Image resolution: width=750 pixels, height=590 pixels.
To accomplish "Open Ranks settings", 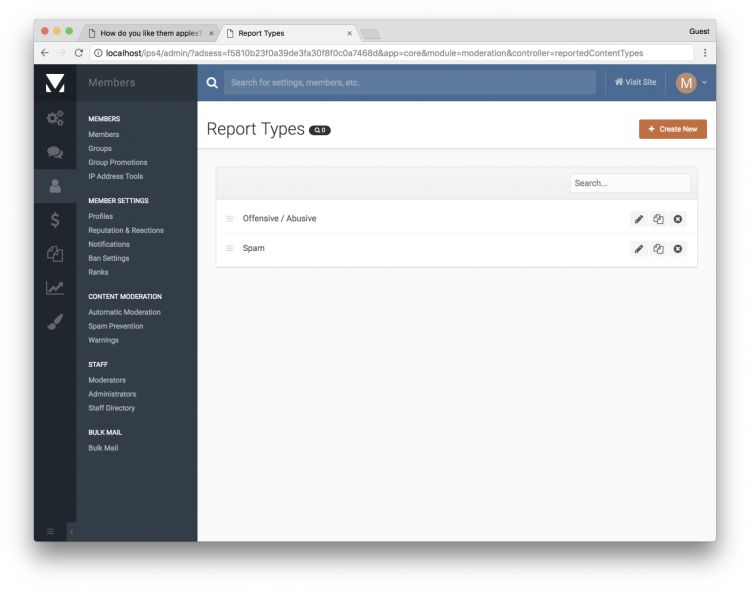I will click(x=98, y=272).
